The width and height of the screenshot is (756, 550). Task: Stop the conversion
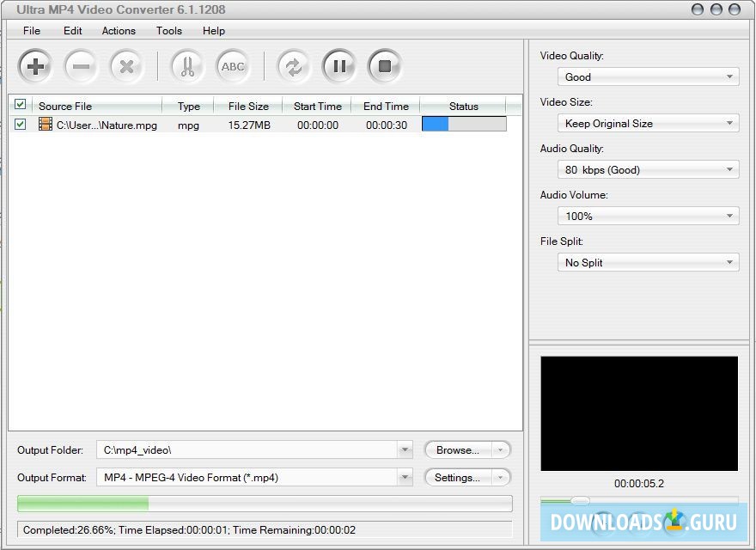tap(385, 66)
